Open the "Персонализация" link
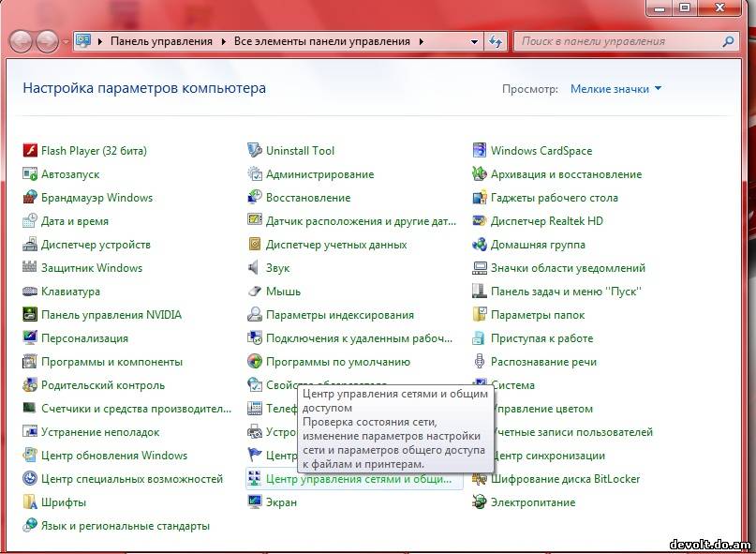The height and width of the screenshot is (554, 756). 85,338
